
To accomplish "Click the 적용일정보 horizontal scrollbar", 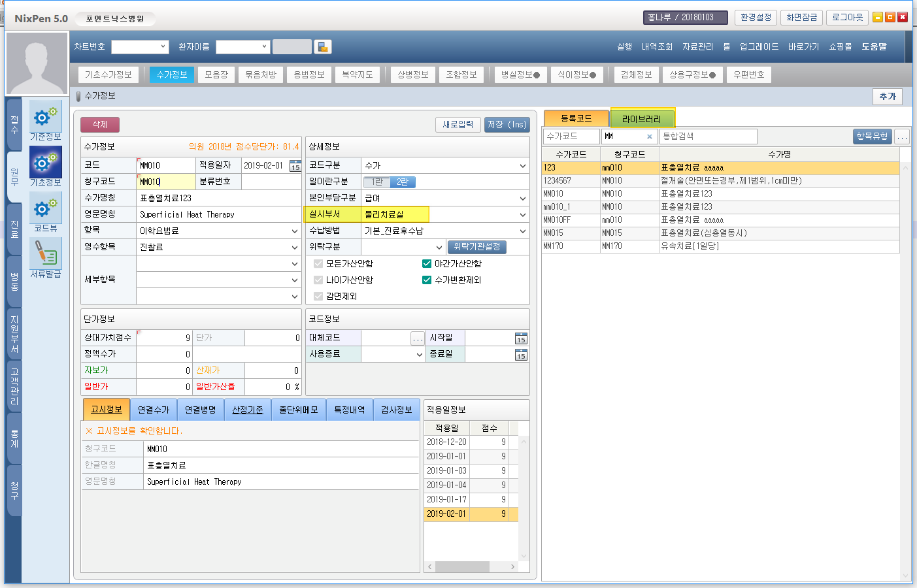I will tap(471, 566).
